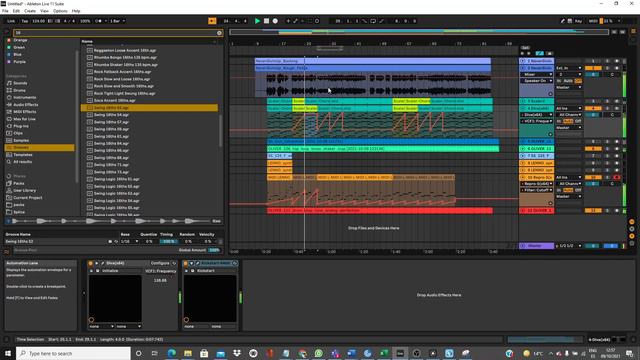Select the Grooves browser category
Screen dimensions: 640x360
[x=40, y=147]
